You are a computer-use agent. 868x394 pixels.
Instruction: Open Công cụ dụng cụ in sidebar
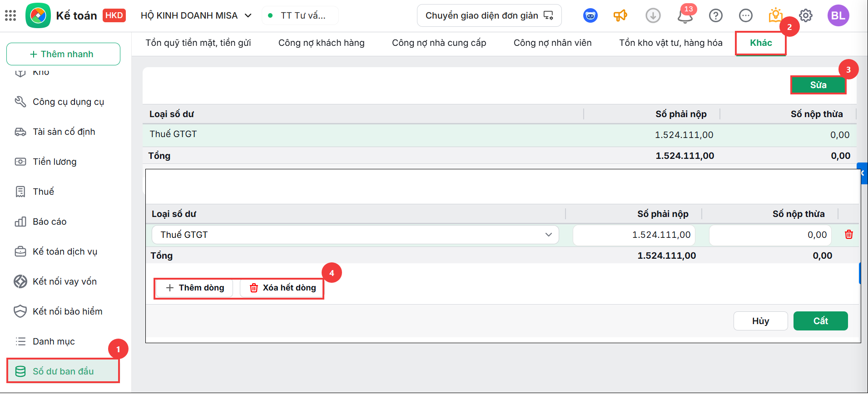click(64, 102)
